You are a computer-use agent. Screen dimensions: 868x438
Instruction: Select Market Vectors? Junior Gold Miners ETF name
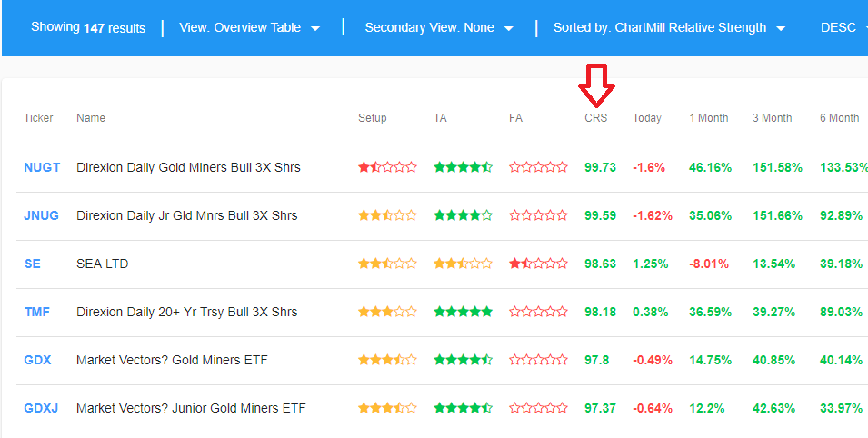click(x=191, y=408)
